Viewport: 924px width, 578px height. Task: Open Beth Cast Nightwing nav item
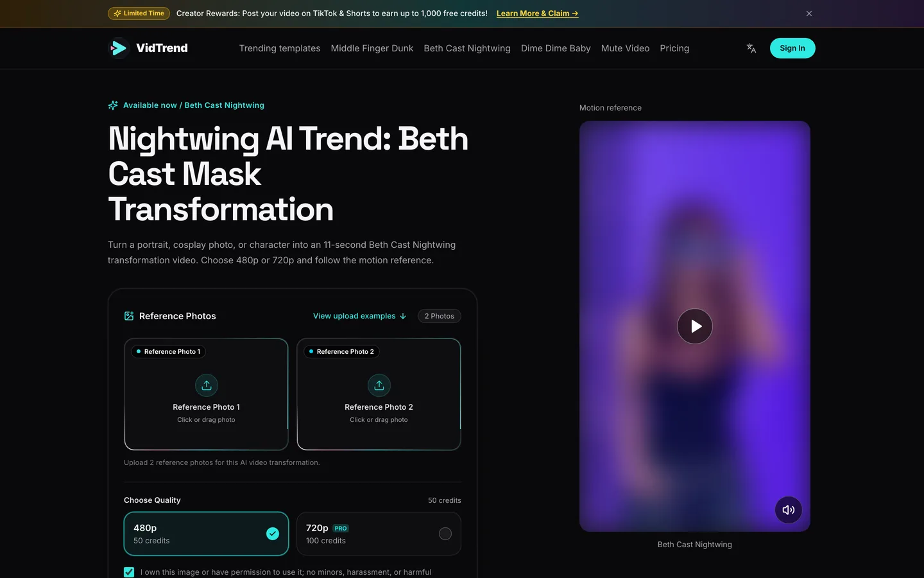coord(467,48)
